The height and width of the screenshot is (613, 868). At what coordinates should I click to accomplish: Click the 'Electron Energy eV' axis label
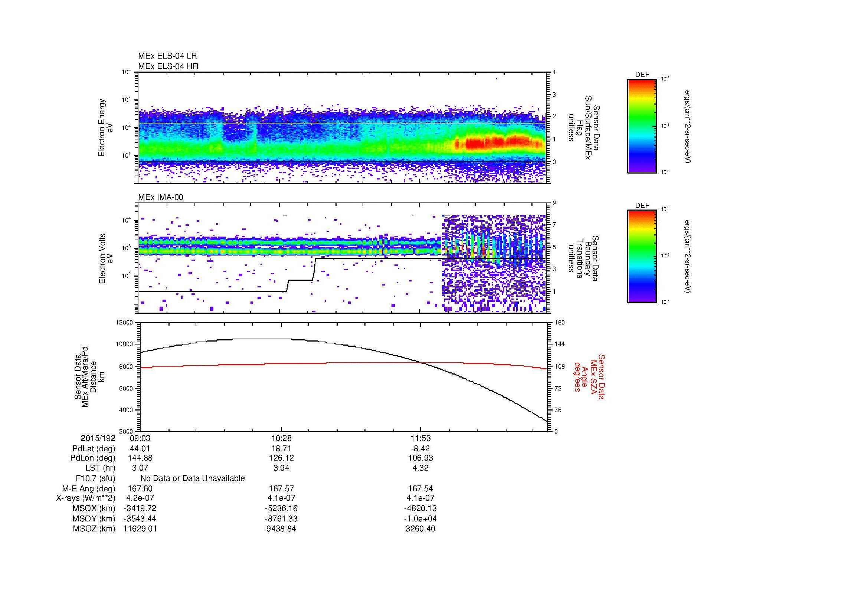click(106, 128)
